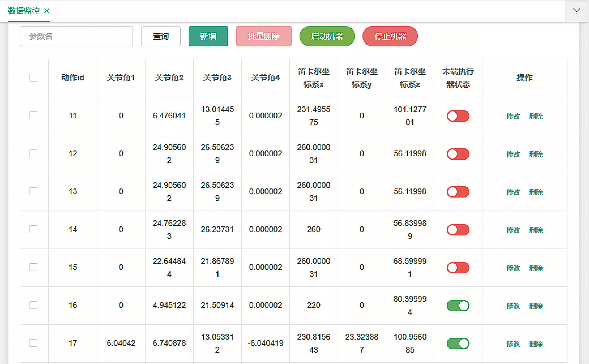Screen dimensions: 589x364
Task: Close the 数据监控 tab with the X icon
Action: tap(47, 11)
